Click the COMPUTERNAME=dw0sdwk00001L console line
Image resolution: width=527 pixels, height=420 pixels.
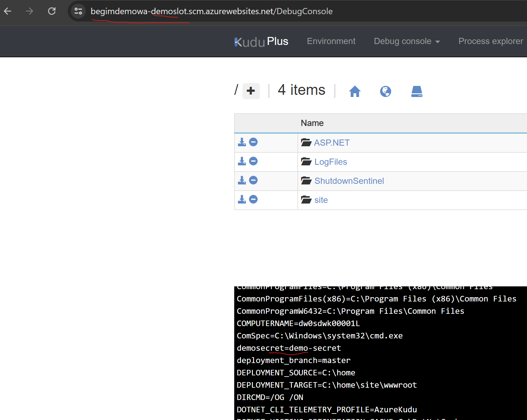coord(298,323)
